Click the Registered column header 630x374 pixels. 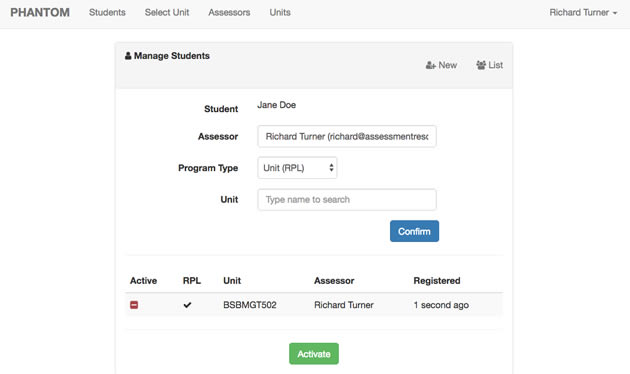pyautogui.click(x=437, y=280)
